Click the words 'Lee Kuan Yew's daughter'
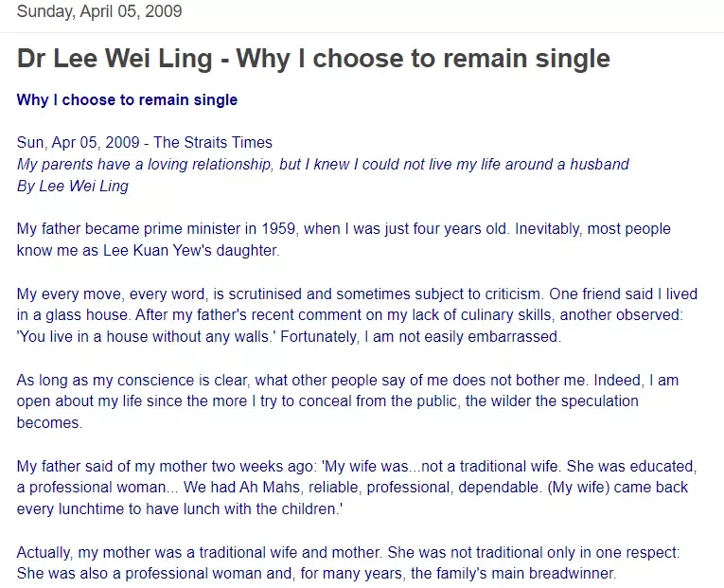This screenshot has width=724, height=588. (x=190, y=250)
